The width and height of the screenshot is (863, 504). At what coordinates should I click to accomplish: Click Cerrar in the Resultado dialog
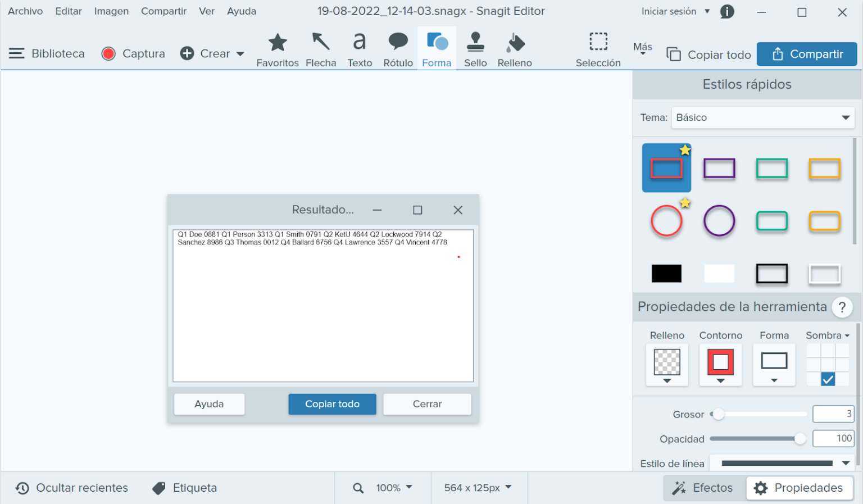(427, 404)
